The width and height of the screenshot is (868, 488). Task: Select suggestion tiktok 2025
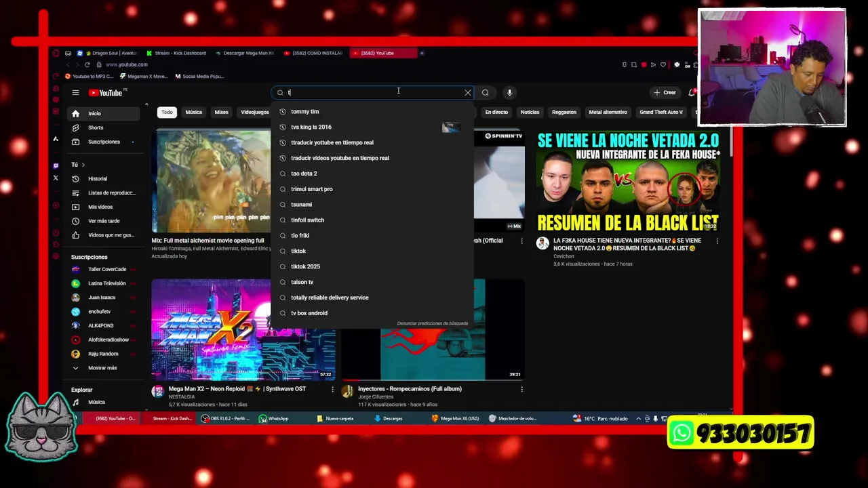pos(372,266)
